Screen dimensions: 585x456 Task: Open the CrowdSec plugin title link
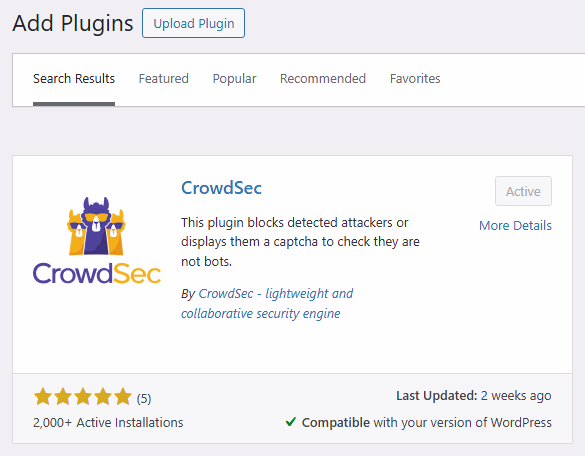221,188
